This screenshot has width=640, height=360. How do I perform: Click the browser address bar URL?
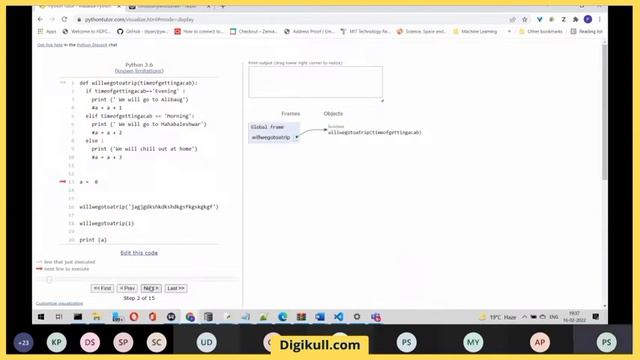[140, 19]
